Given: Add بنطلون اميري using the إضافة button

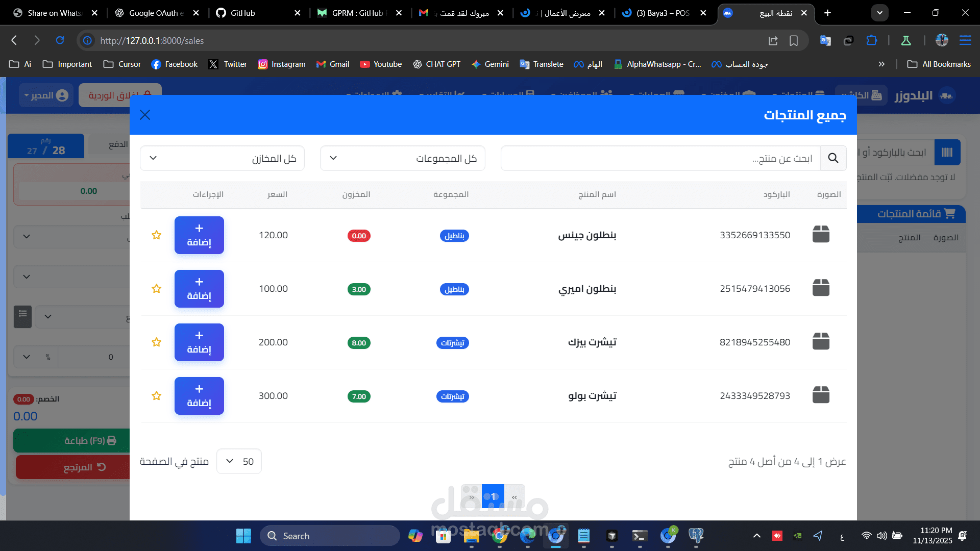Looking at the screenshot, I should pos(199,289).
